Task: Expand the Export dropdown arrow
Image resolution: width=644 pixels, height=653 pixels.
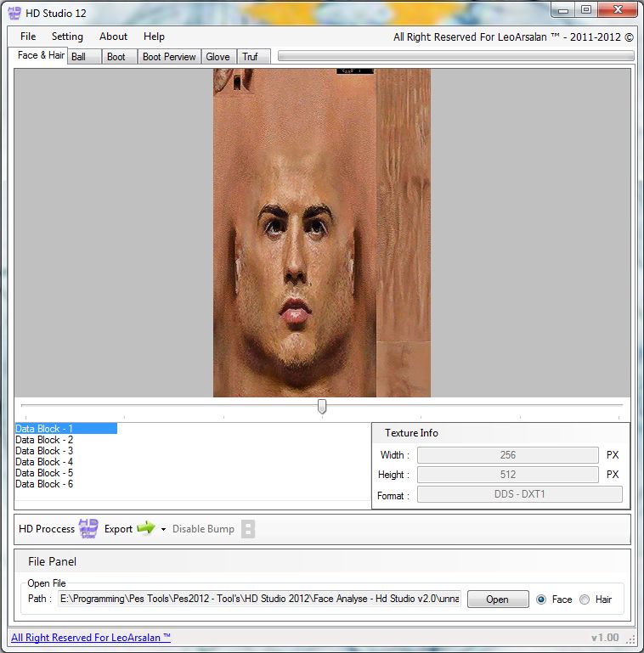Action: click(163, 529)
